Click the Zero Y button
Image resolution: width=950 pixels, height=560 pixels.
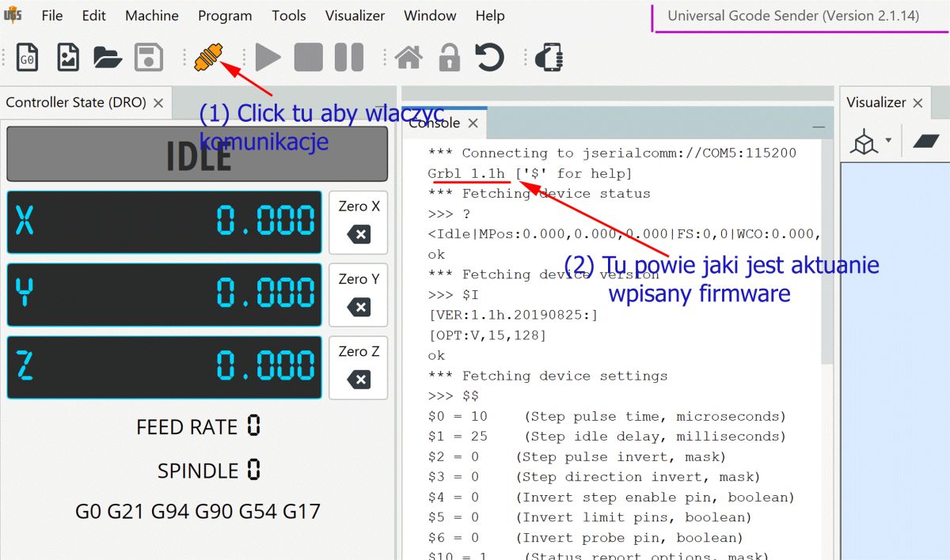359,295
